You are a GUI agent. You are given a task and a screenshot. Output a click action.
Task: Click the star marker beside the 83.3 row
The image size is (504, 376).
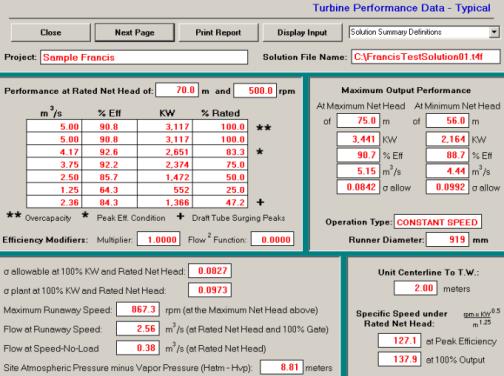pos(260,152)
